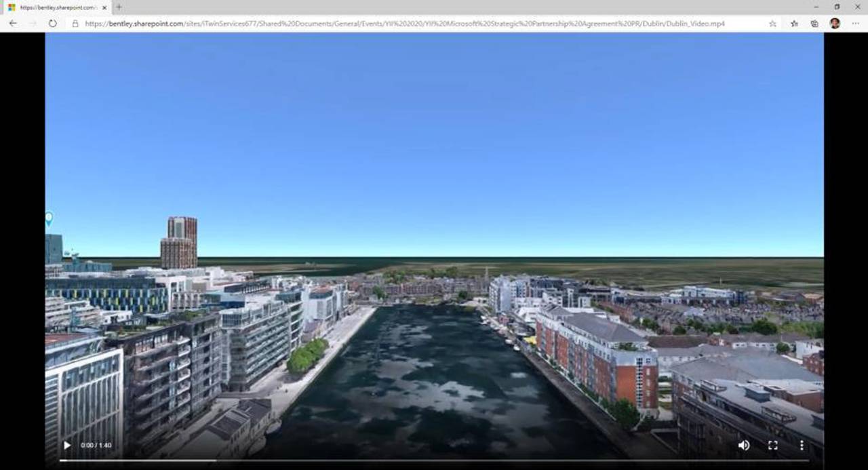Go back to the previous page

pos(13,23)
